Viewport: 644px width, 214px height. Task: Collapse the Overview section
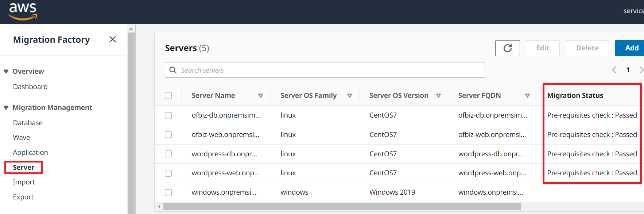click(6, 72)
